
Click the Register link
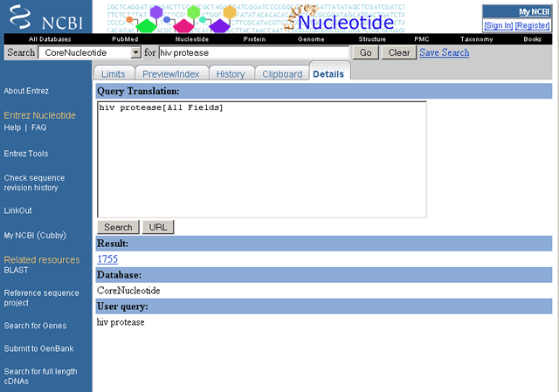[532, 25]
